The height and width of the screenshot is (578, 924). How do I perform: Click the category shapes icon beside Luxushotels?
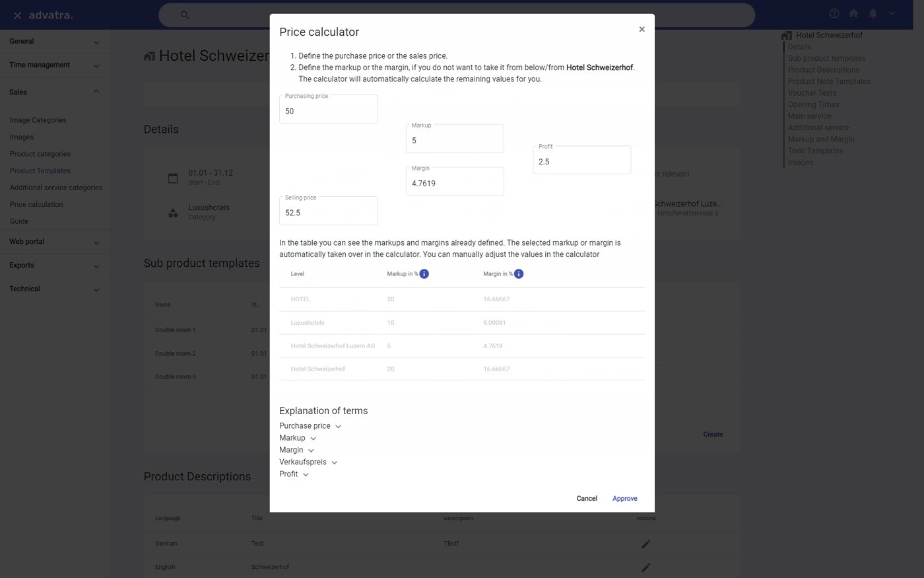pyautogui.click(x=173, y=213)
